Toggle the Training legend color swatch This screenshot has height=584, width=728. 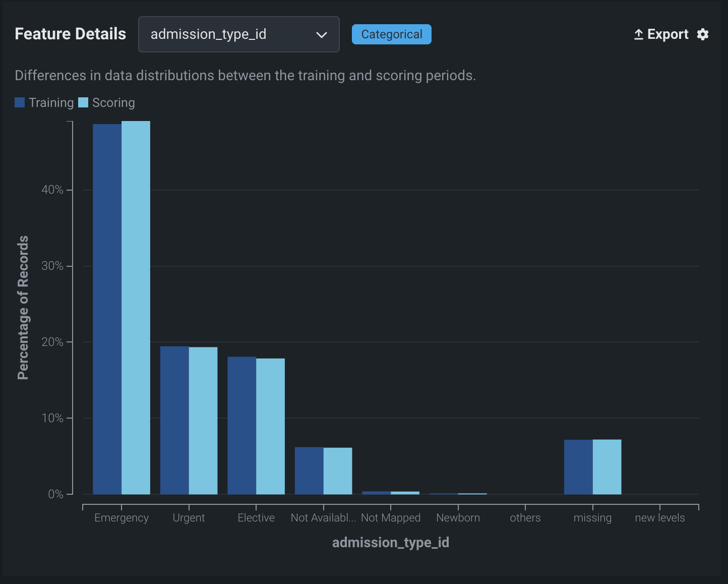(x=20, y=102)
